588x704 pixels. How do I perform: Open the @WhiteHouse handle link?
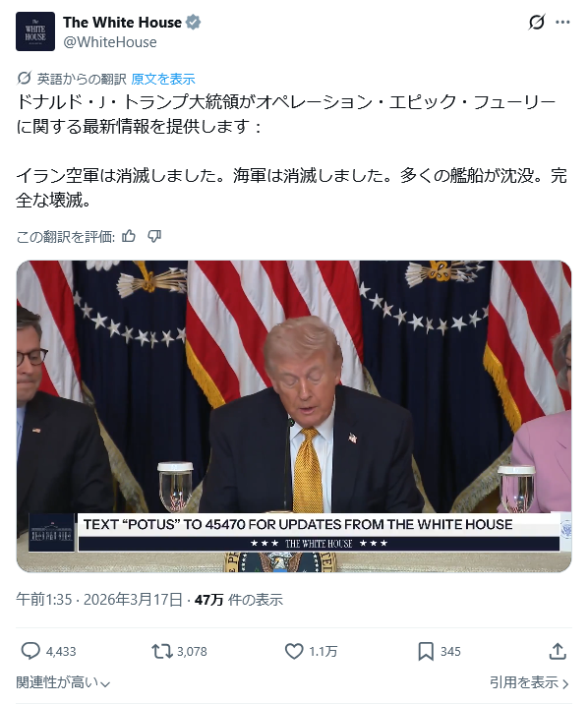(110, 42)
